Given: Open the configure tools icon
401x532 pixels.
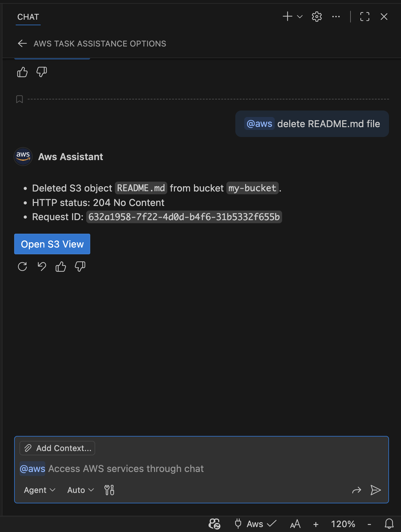Looking at the screenshot, I should (x=109, y=490).
